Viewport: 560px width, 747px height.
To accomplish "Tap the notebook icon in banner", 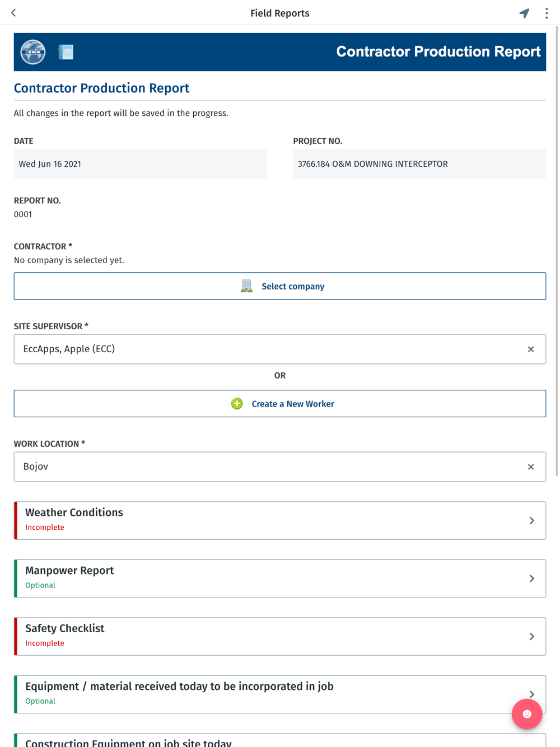I will pyautogui.click(x=66, y=52).
